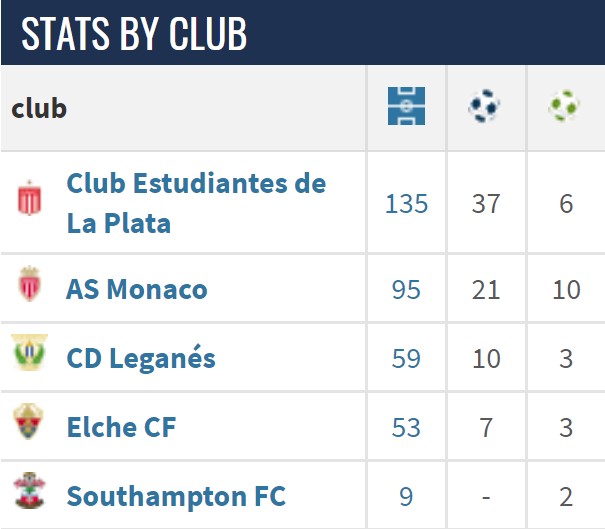This screenshot has width=605, height=529.
Task: Click the AS Monaco club crest
Action: [30, 284]
